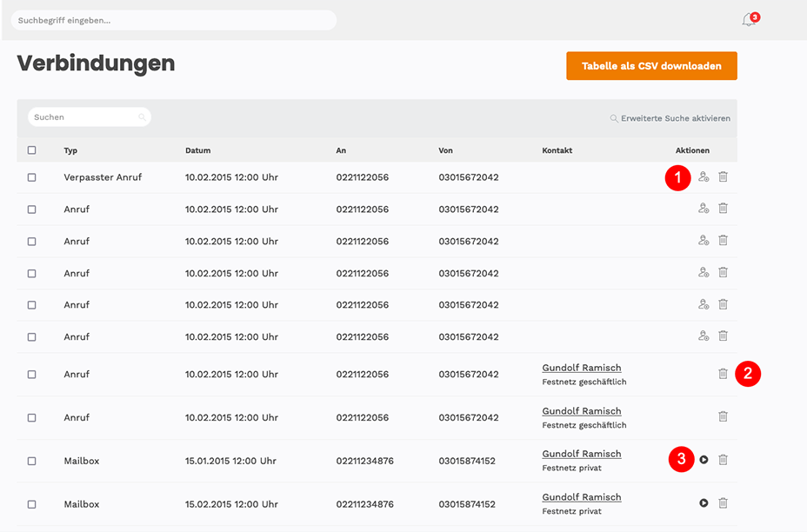Viewport: 807px width, 532px height.
Task: Click the Verpasster Anruf type cell
Action: pyautogui.click(x=103, y=177)
